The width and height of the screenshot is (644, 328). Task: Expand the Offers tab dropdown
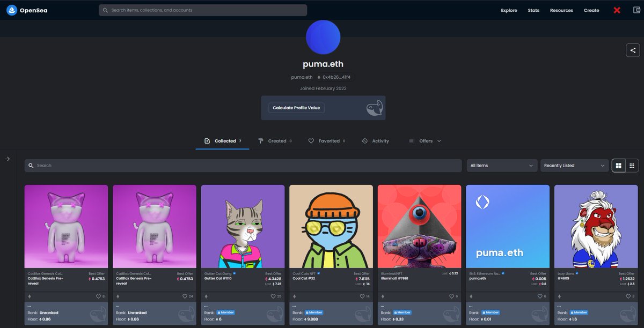coord(425,141)
